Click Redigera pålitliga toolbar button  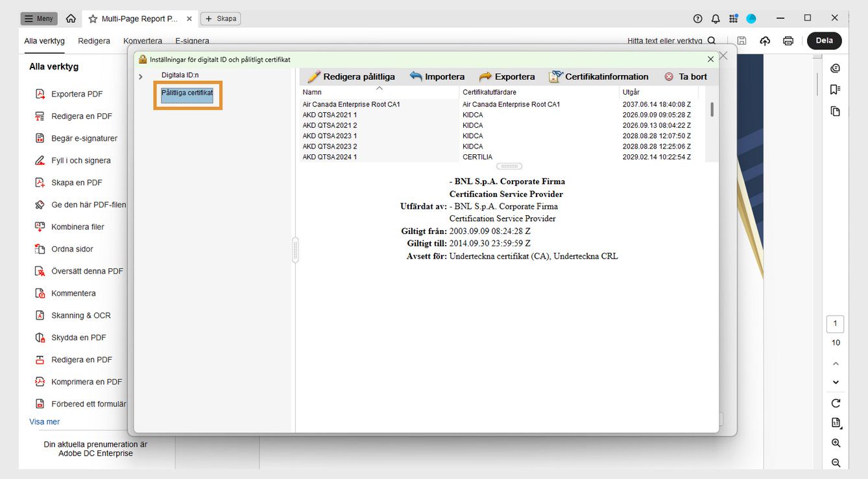coord(351,76)
